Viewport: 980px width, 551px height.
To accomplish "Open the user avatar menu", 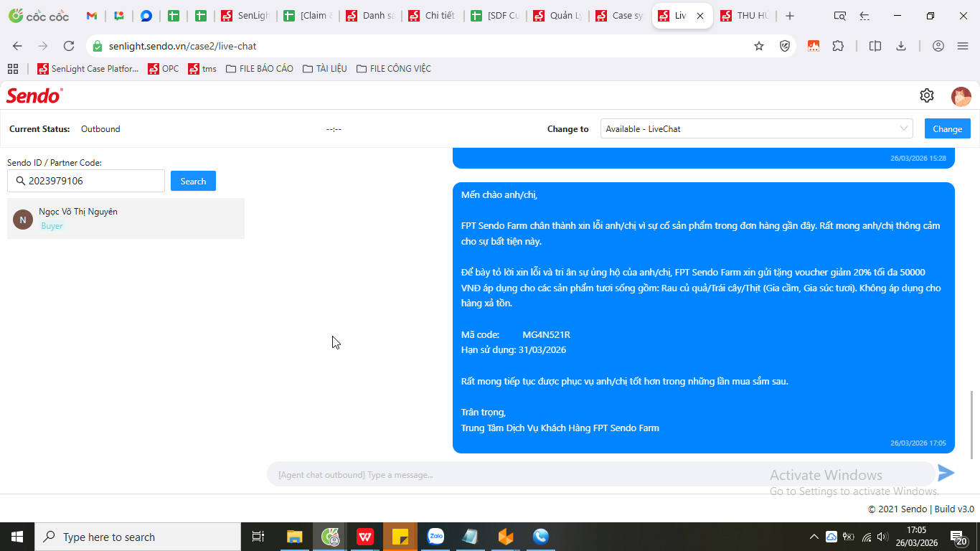I will coord(961,96).
